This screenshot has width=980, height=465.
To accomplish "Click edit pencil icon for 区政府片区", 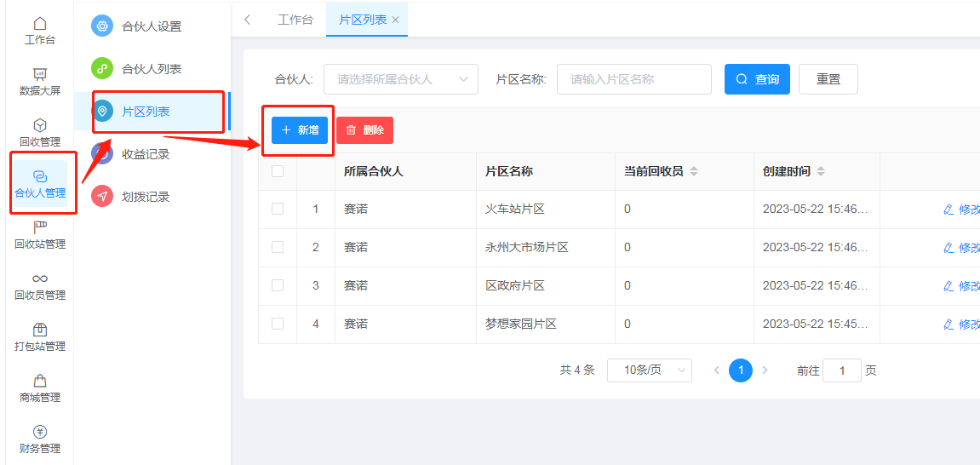I will pyautogui.click(x=948, y=286).
